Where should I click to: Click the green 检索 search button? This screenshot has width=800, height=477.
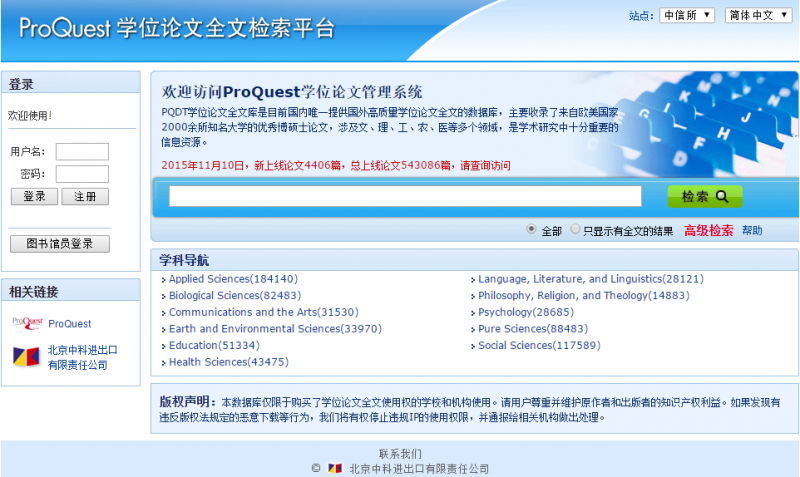pyautogui.click(x=705, y=196)
